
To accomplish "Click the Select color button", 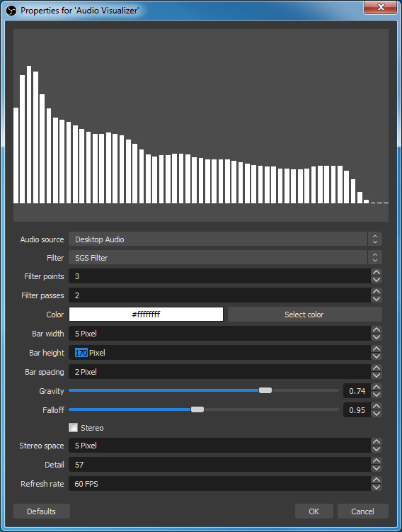I will [305, 315].
